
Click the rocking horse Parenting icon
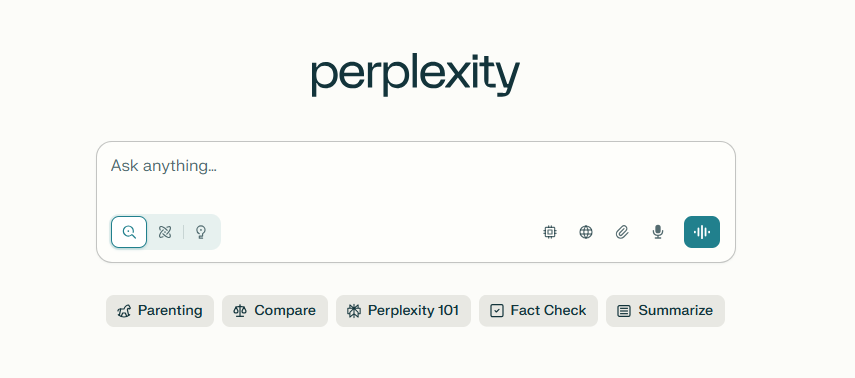(124, 311)
